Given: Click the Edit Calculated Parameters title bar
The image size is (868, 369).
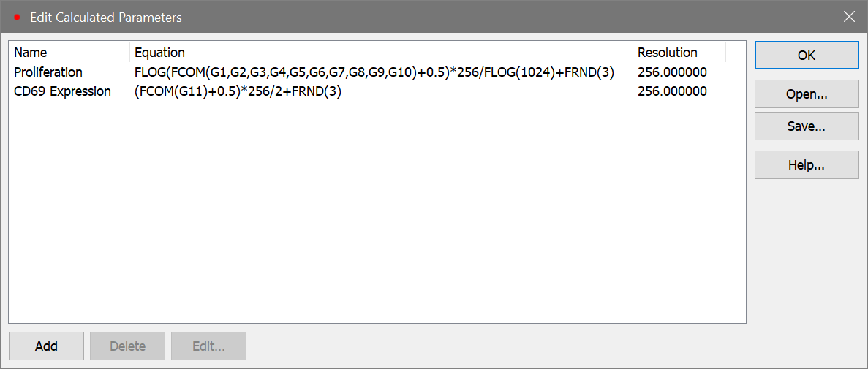Looking at the screenshot, I should tap(439, 17).
